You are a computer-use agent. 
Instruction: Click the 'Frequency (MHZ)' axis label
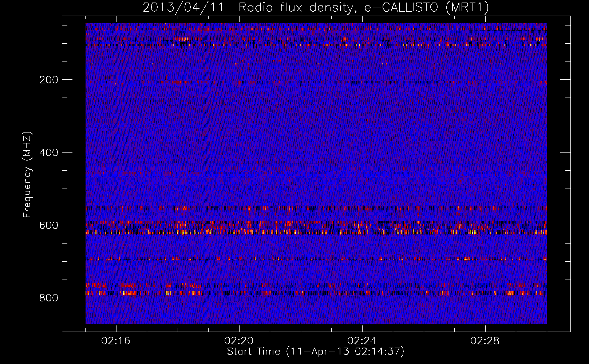27,175
